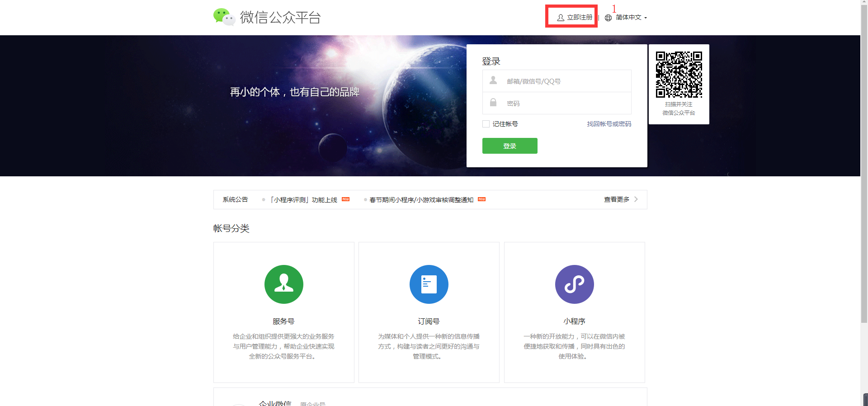
Task: Click the 微信公众平台 header title
Action: coord(280,17)
